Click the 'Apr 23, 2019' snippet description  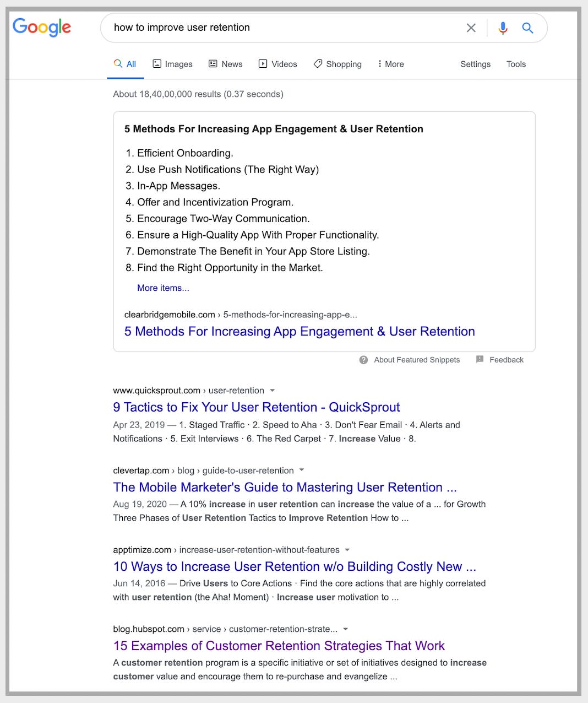[286, 432]
